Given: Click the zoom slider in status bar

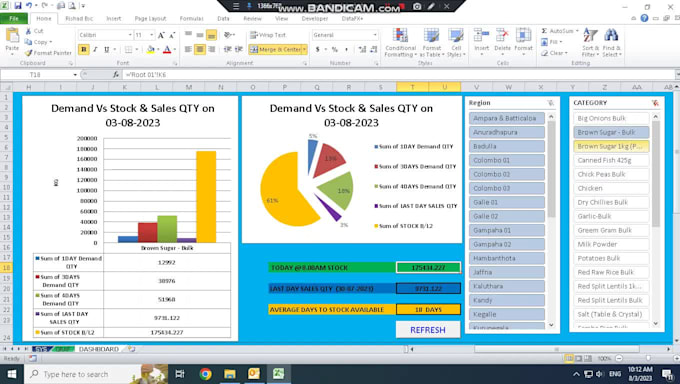Looking at the screenshot, I should (648, 358).
